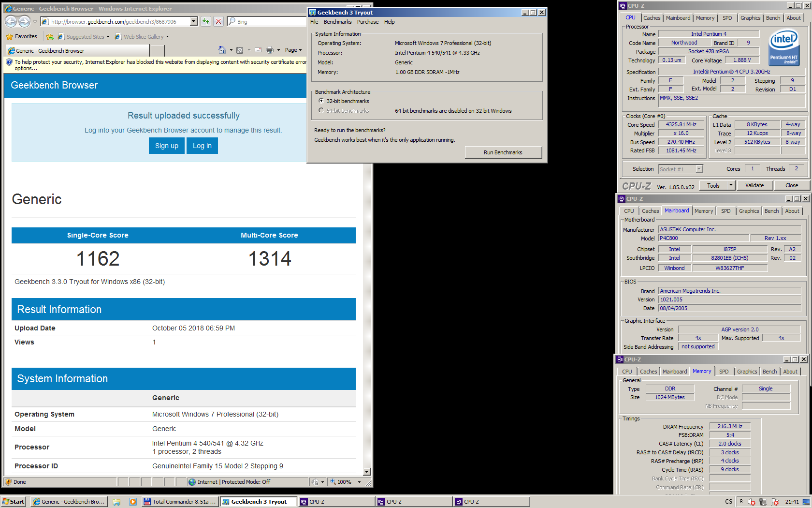Screen dimensions: 812x508
Task: Go back with Internet Explorer Back arrow
Action: [x=11, y=21]
